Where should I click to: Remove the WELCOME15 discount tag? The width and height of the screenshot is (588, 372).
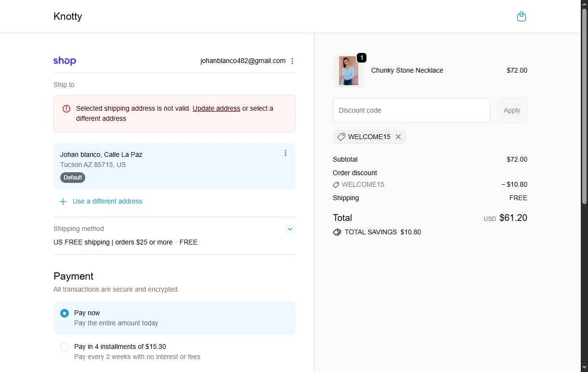[398, 137]
